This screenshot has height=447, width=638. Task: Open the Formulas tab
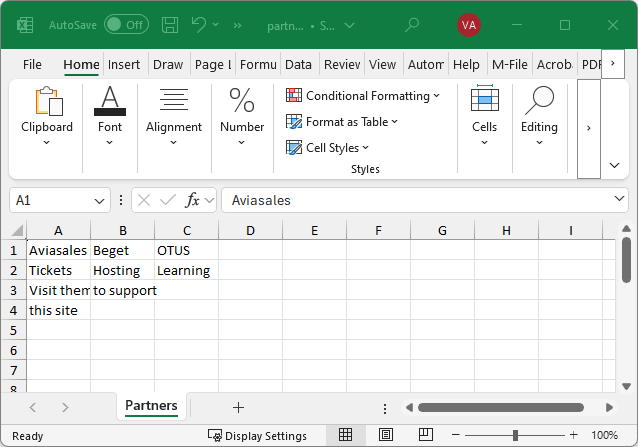[x=258, y=65]
